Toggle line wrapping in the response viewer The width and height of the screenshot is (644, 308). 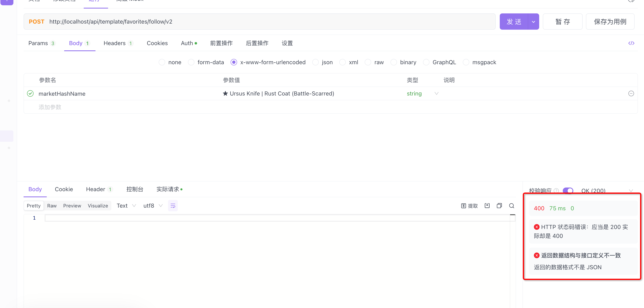[173, 205]
